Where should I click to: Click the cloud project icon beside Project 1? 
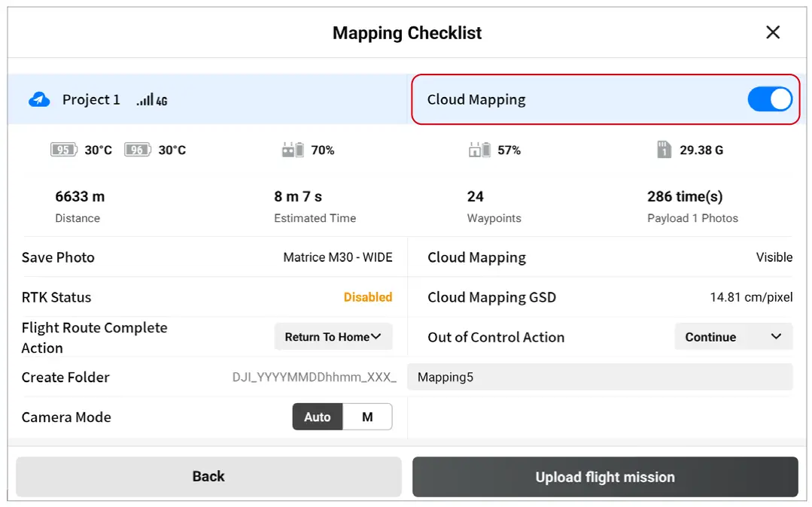(39, 99)
